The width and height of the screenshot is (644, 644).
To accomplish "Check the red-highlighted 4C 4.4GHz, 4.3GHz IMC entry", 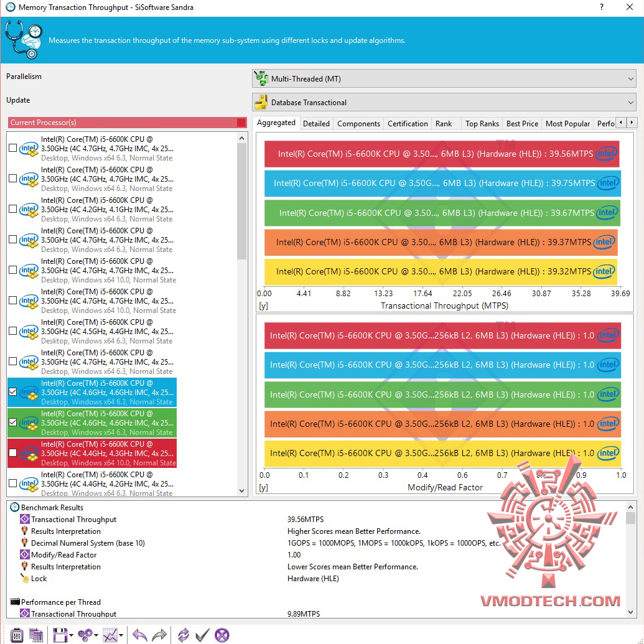I will coord(12,452).
